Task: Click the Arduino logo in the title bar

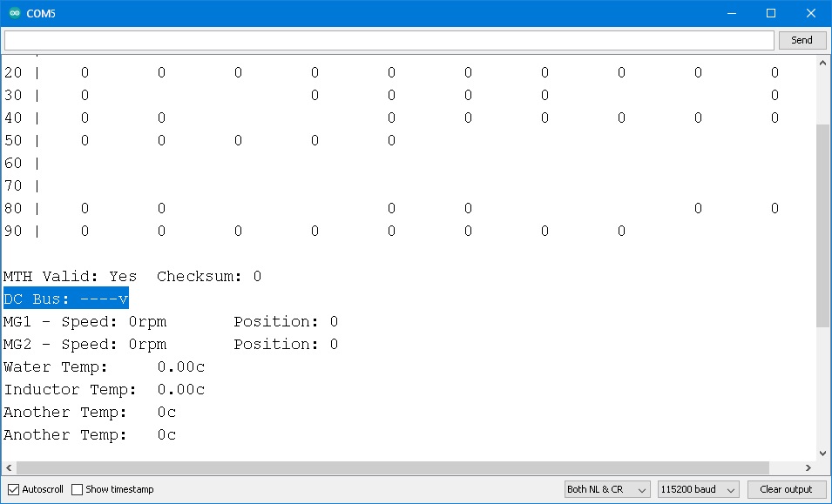Action: [14, 13]
